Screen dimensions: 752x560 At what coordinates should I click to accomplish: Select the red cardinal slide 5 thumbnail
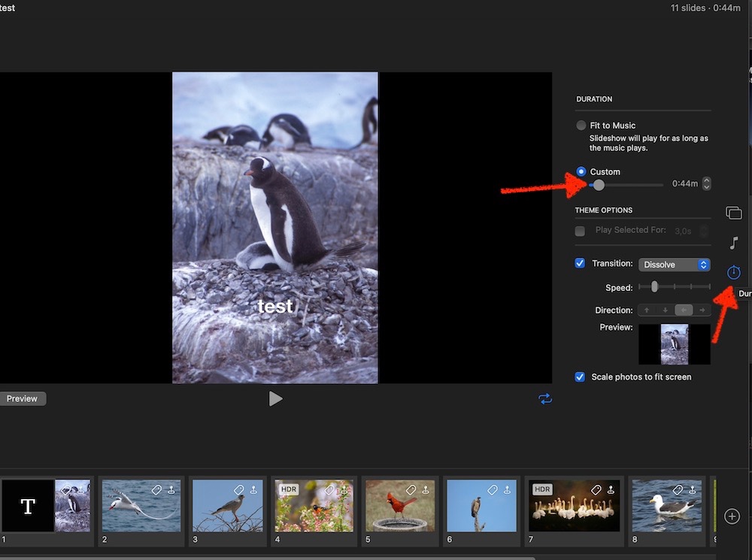[x=400, y=506]
